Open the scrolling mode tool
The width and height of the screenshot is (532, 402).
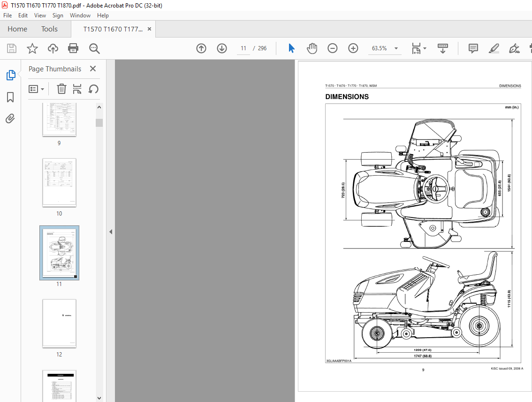click(x=443, y=48)
